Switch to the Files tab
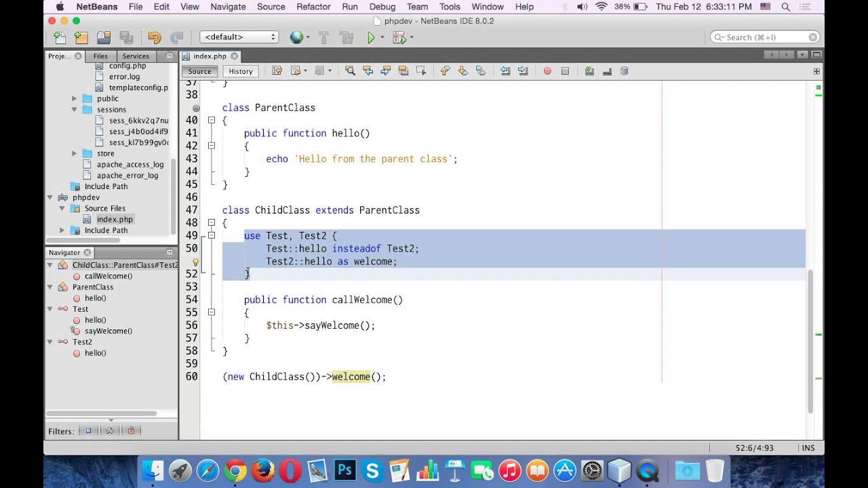Viewport: 868px width, 488px height. point(100,56)
